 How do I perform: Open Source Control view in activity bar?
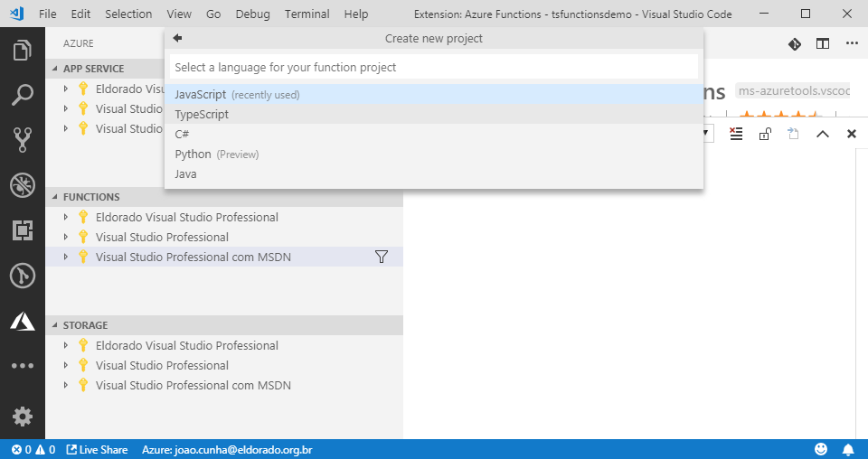(x=22, y=140)
